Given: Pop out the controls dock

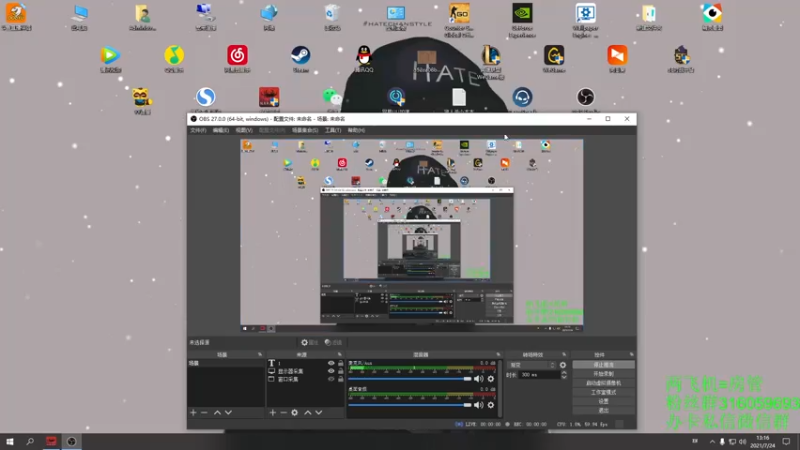Looking at the screenshot, I should 632,354.
